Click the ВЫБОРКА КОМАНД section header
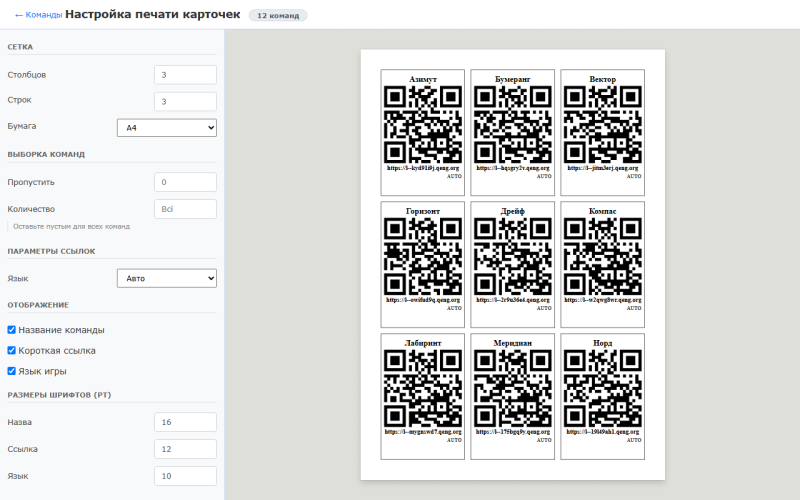Image resolution: width=800 pixels, height=500 pixels. point(46,154)
